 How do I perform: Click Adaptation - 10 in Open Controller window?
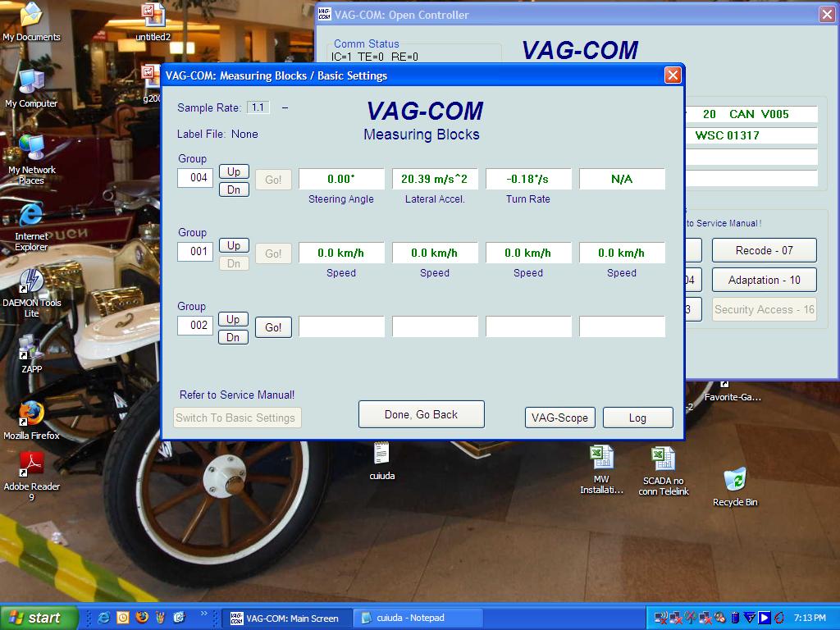coord(764,281)
